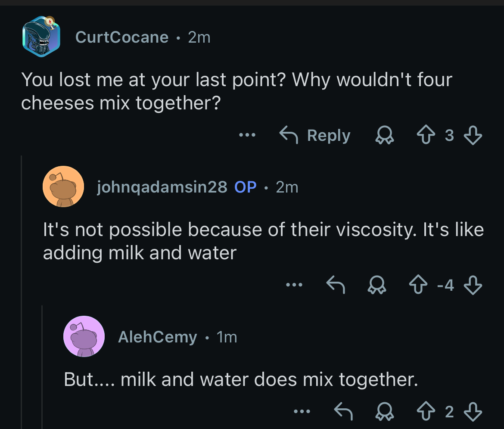Screen dimensions: 504x429
Task: Give award to CurtCocane's comment
Action: 384,136
